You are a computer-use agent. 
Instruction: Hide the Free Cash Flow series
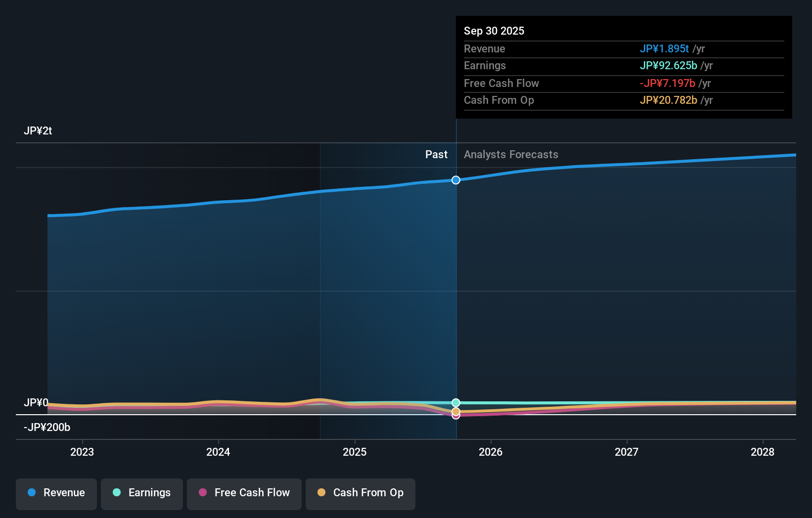click(244, 493)
